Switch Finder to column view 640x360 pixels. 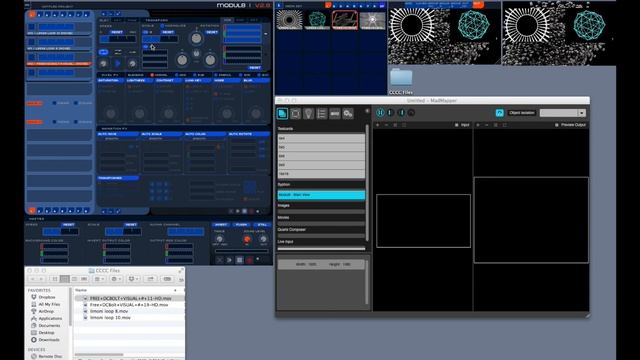74,279
